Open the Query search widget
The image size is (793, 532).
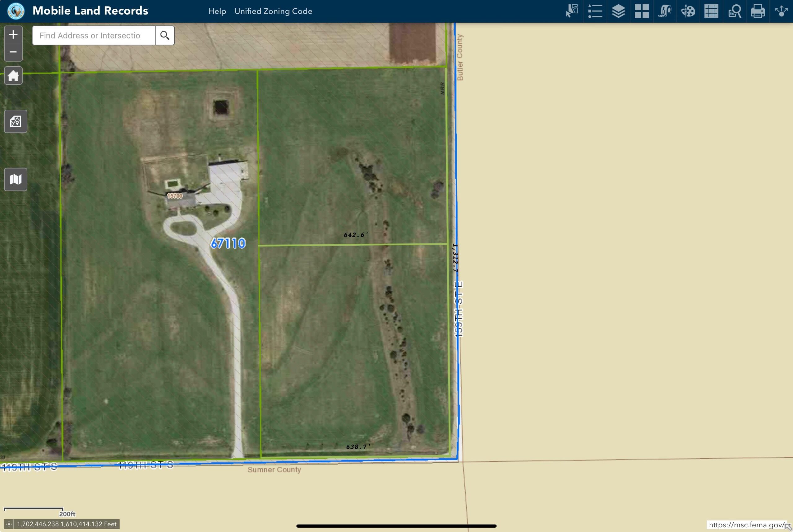734,11
